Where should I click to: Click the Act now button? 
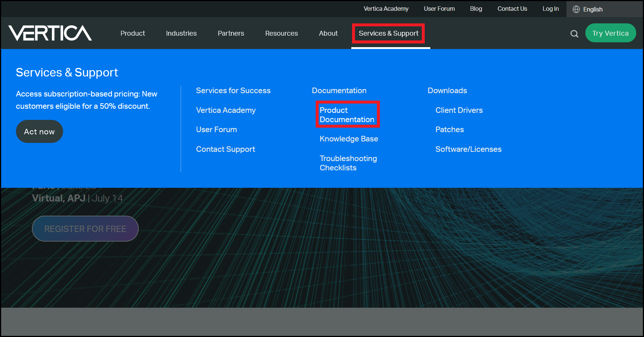[39, 131]
